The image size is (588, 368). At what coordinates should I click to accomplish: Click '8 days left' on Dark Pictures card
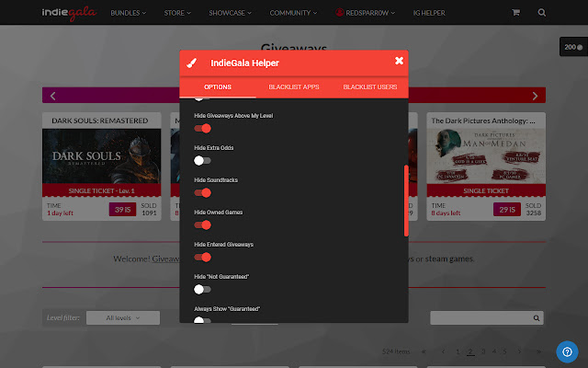[446, 213]
